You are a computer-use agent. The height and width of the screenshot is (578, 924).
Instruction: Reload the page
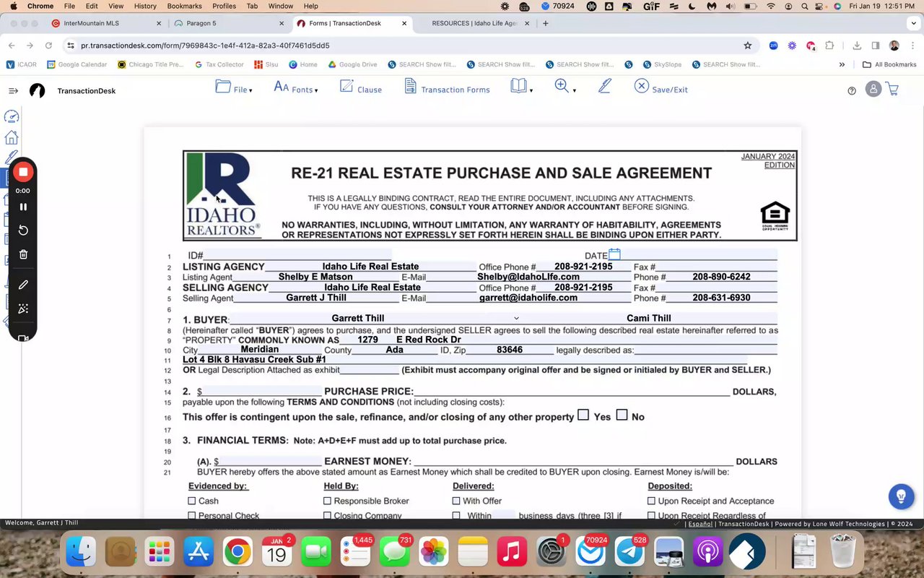coord(48,45)
